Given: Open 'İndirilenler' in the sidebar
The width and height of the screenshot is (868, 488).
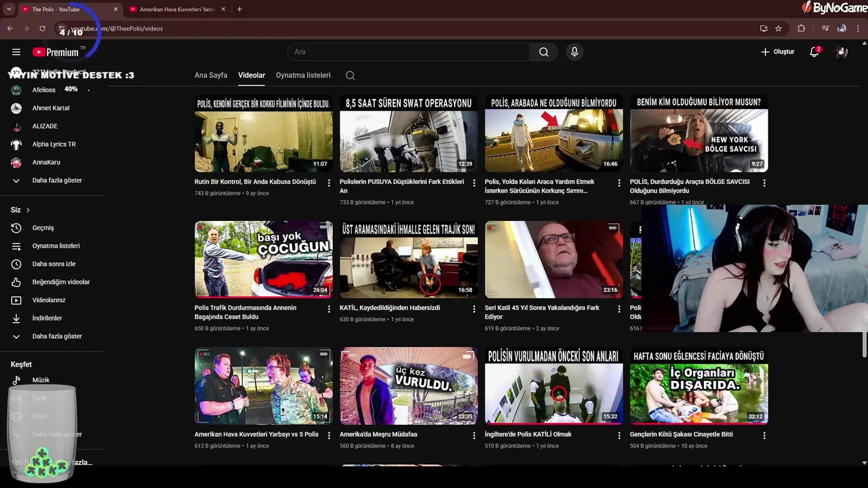Looking at the screenshot, I should (x=47, y=318).
